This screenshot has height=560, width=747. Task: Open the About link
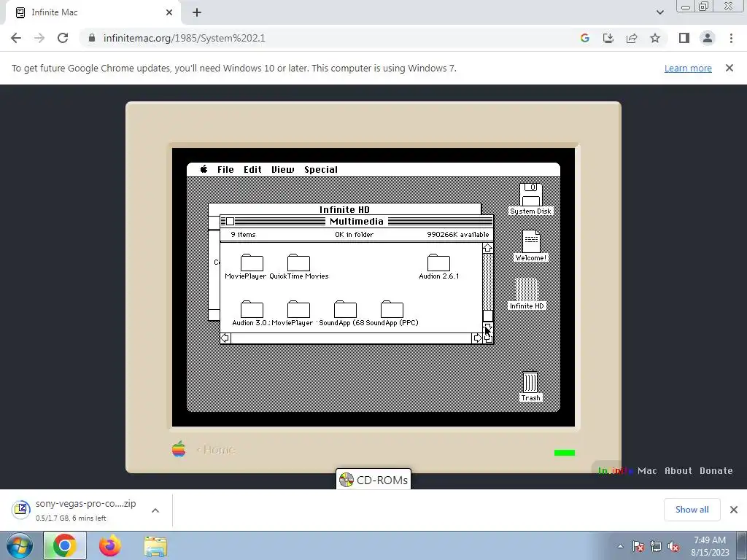(678, 470)
